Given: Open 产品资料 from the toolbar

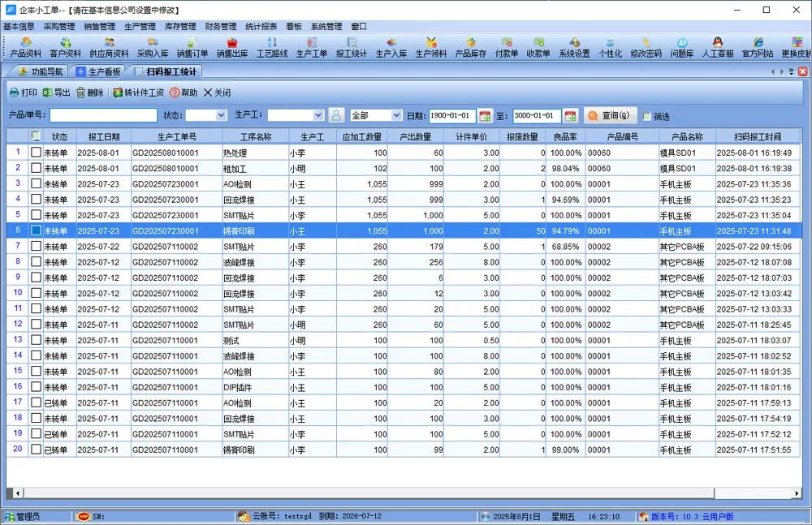Looking at the screenshot, I should click(25, 47).
